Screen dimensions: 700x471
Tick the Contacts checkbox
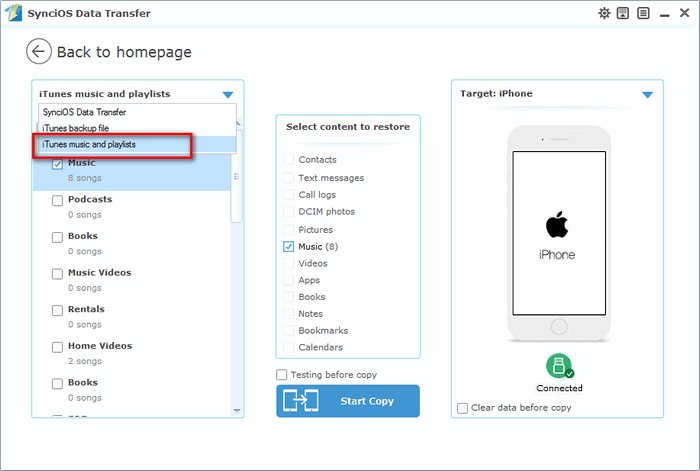click(288, 159)
